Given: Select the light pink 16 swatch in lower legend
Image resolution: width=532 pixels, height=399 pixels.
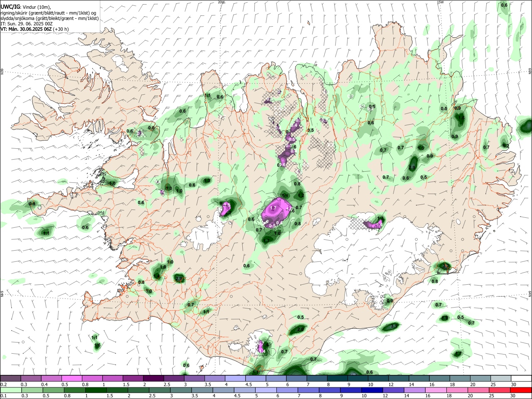Looking at the screenshot, I should point(436,390).
